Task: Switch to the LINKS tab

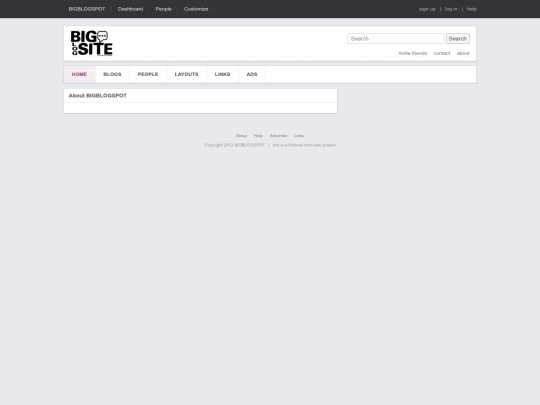Action: point(222,74)
